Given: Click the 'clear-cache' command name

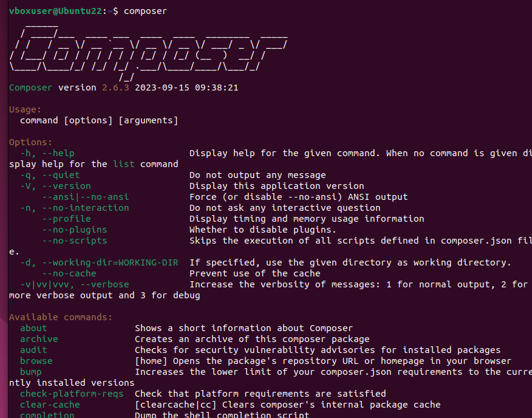Looking at the screenshot, I should coord(50,405).
